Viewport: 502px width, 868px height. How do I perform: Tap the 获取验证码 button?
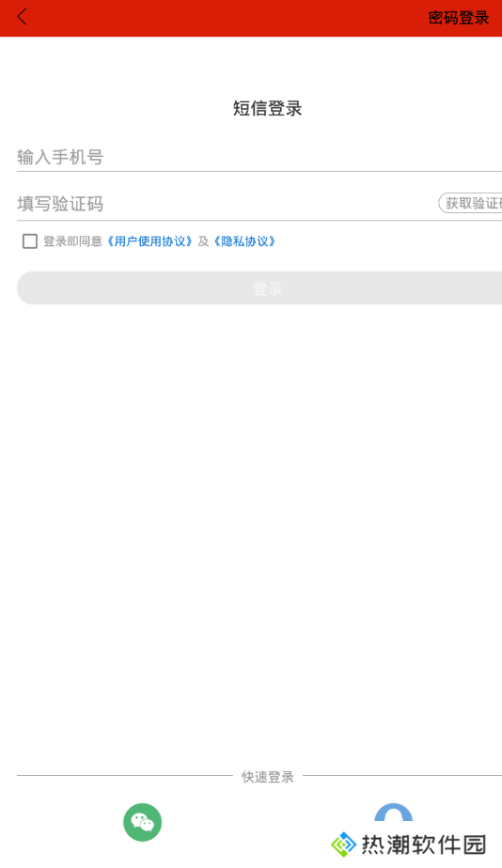470,203
